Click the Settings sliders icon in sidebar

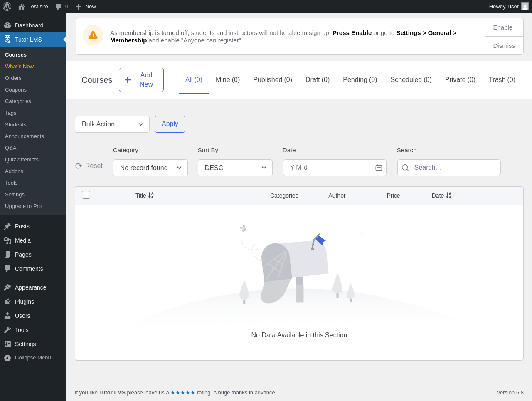(7, 344)
